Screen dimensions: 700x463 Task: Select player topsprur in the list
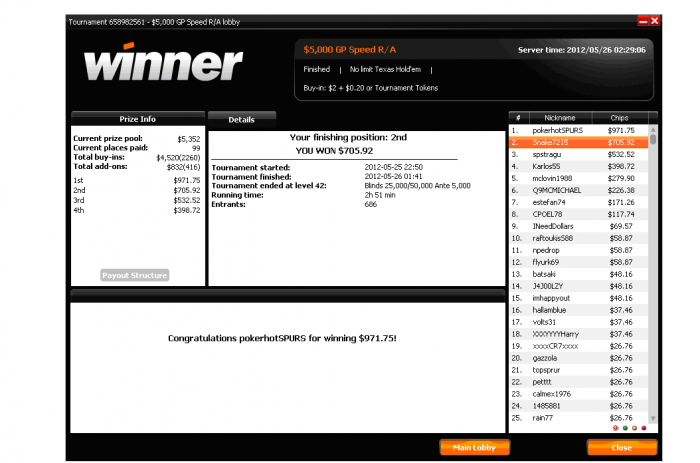[x=579, y=370]
